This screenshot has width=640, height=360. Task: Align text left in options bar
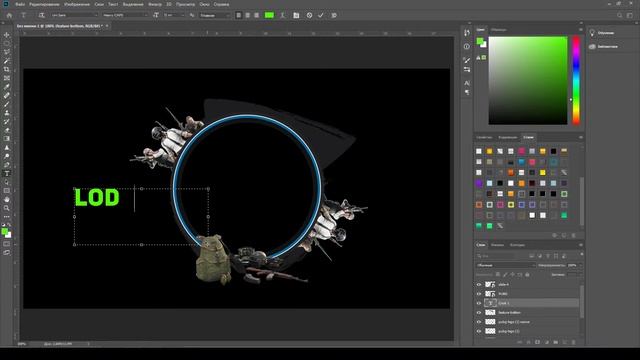point(238,15)
